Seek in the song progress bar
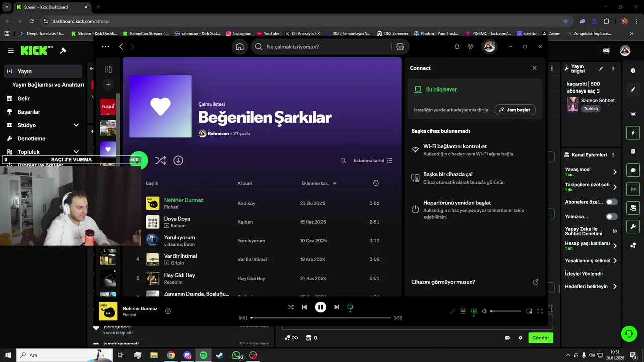 [320, 318]
